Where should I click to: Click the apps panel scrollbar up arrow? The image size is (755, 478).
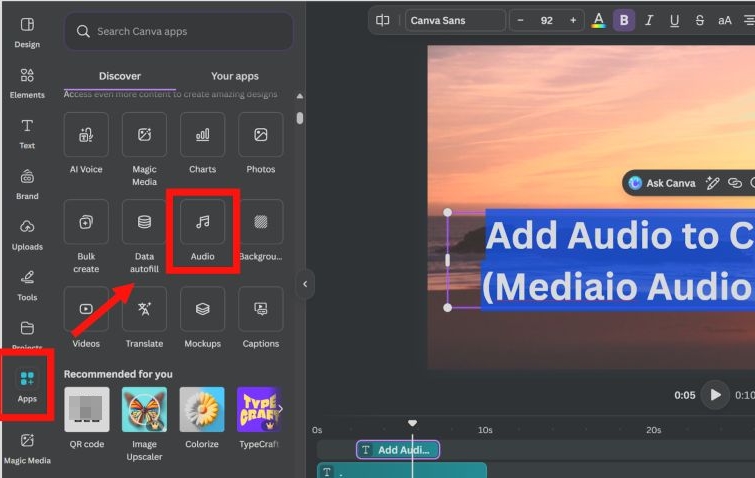point(299,96)
